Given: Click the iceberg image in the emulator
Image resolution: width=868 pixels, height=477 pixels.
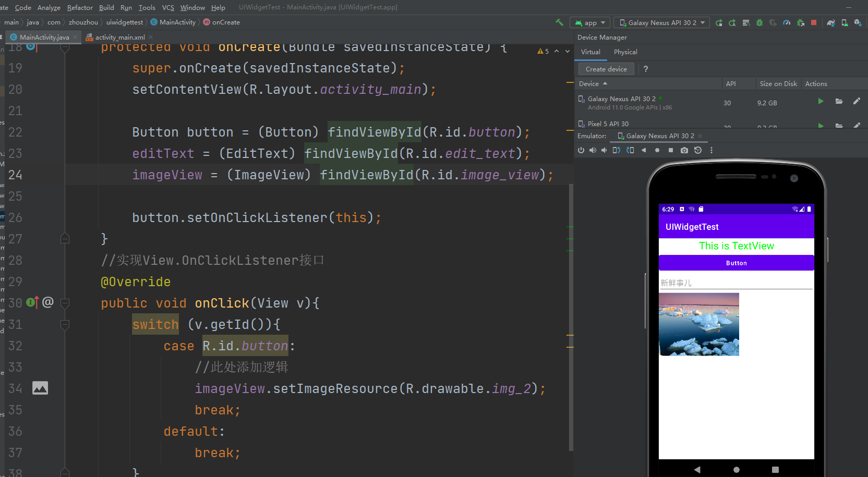Looking at the screenshot, I should pyautogui.click(x=699, y=324).
